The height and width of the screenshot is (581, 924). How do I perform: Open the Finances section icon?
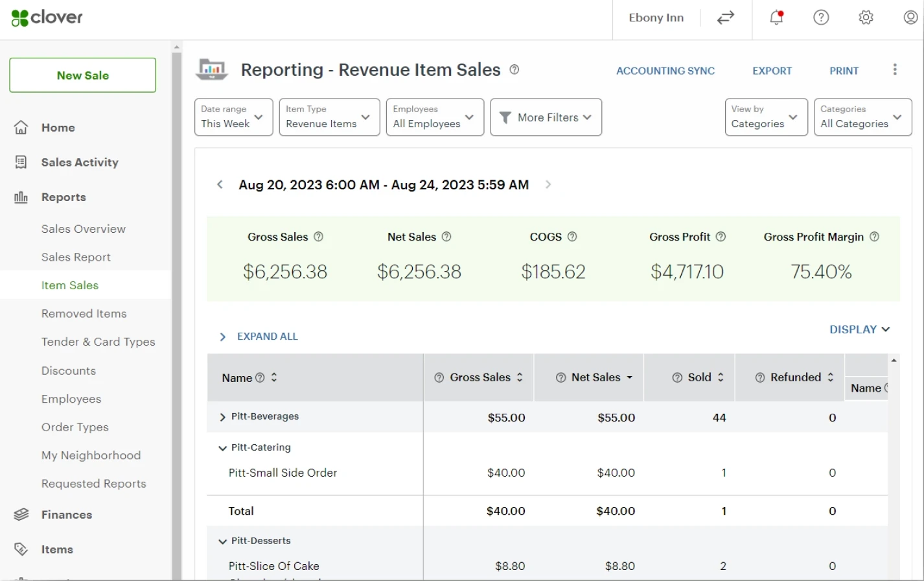pyautogui.click(x=21, y=514)
